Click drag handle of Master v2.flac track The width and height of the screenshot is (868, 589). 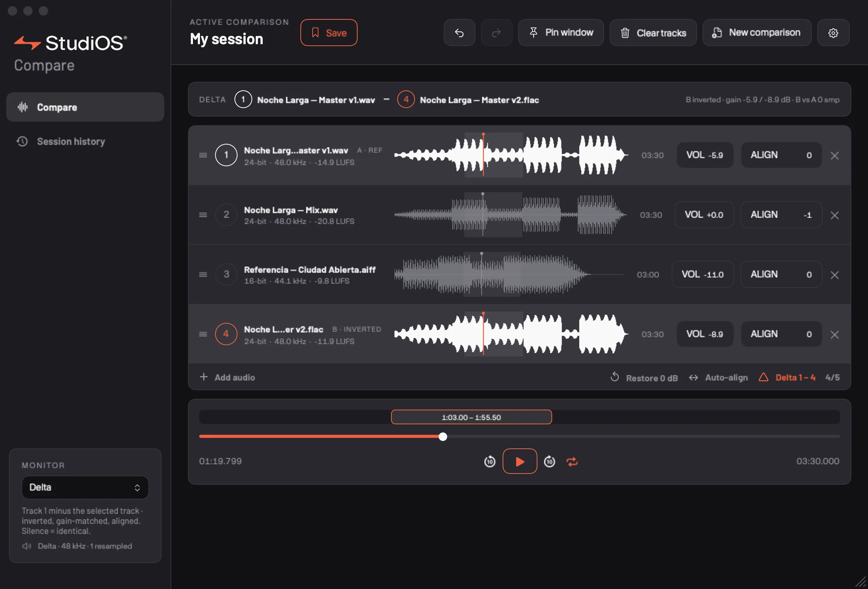(x=203, y=334)
